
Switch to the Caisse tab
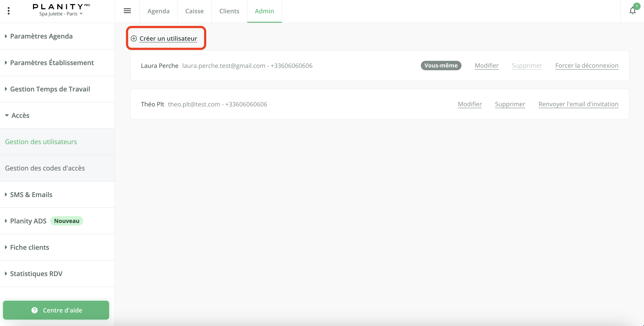coord(194,11)
